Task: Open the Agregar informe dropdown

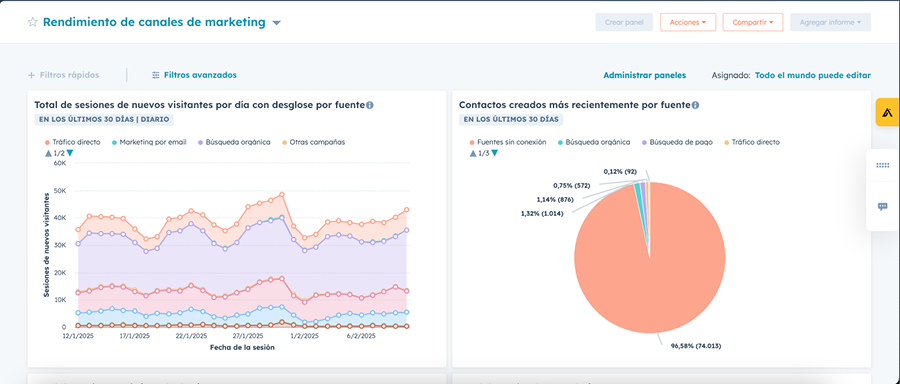Action: (x=831, y=22)
